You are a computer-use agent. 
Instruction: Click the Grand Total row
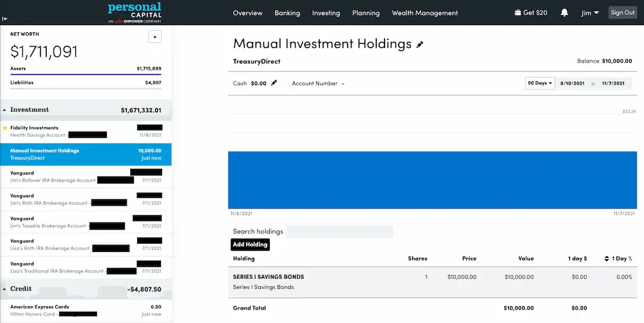coord(433,308)
